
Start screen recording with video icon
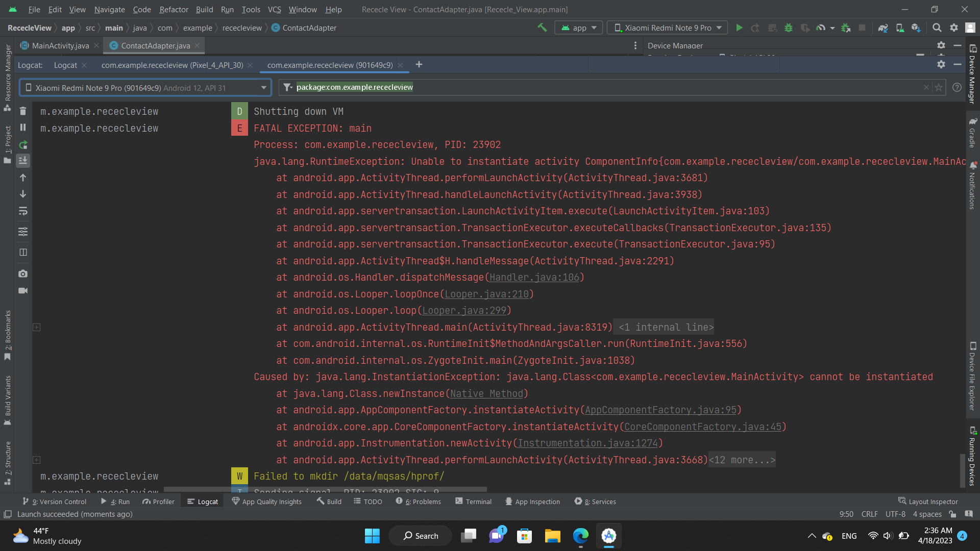click(x=23, y=290)
